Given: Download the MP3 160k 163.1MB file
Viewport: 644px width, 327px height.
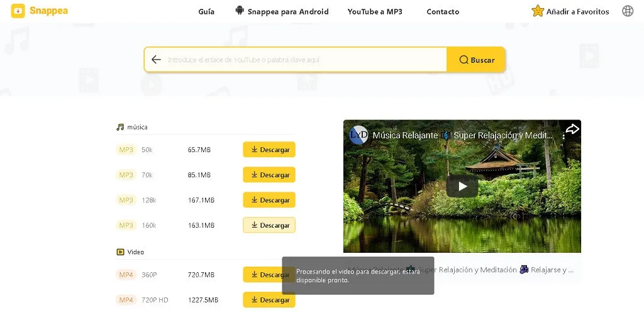Looking at the screenshot, I should 269,225.
